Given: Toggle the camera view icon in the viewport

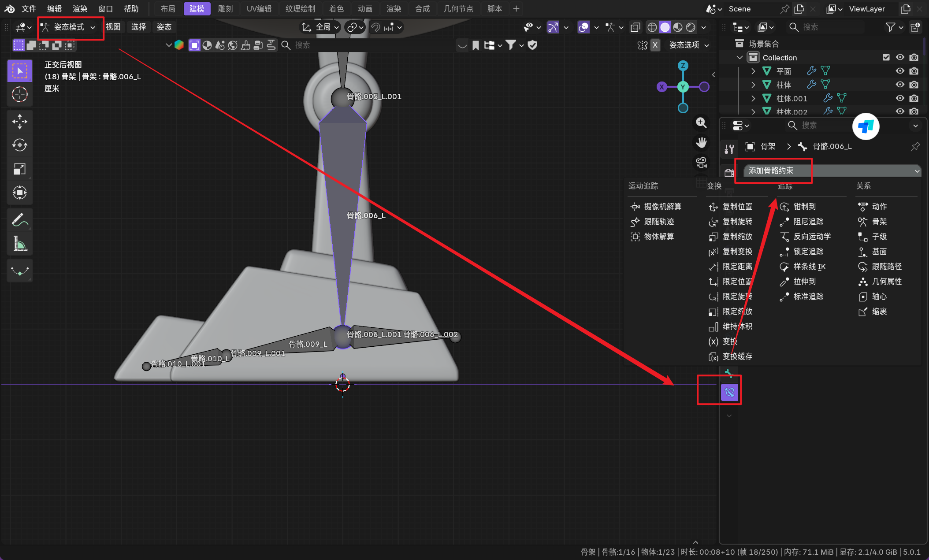Looking at the screenshot, I should [701, 163].
